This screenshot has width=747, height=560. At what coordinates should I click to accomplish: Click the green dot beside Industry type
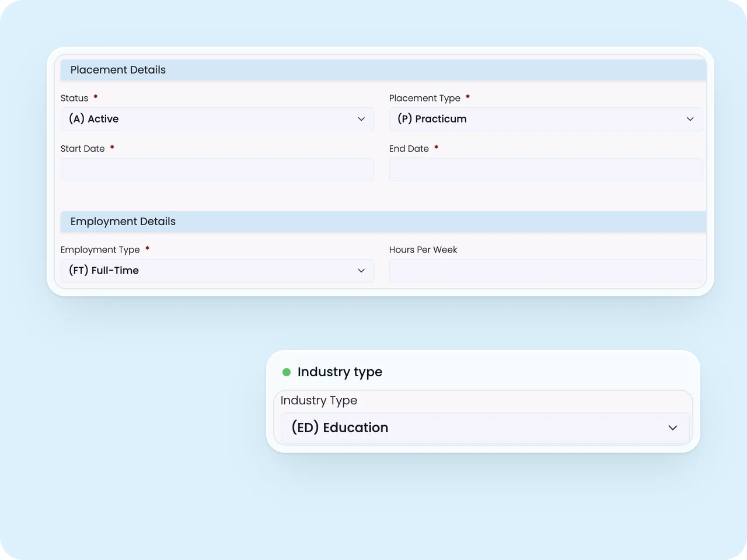(x=287, y=372)
